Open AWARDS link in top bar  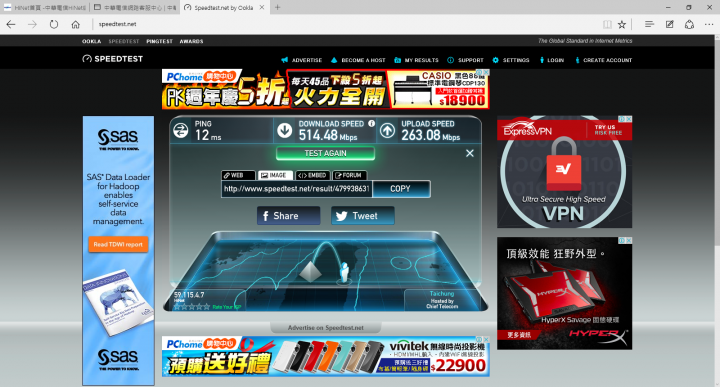[191, 41]
